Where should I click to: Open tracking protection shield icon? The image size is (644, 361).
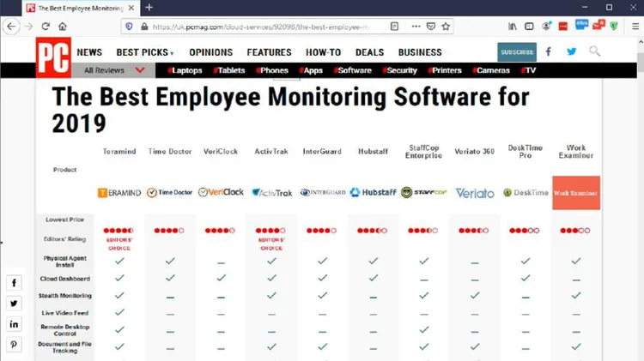pos(129,27)
